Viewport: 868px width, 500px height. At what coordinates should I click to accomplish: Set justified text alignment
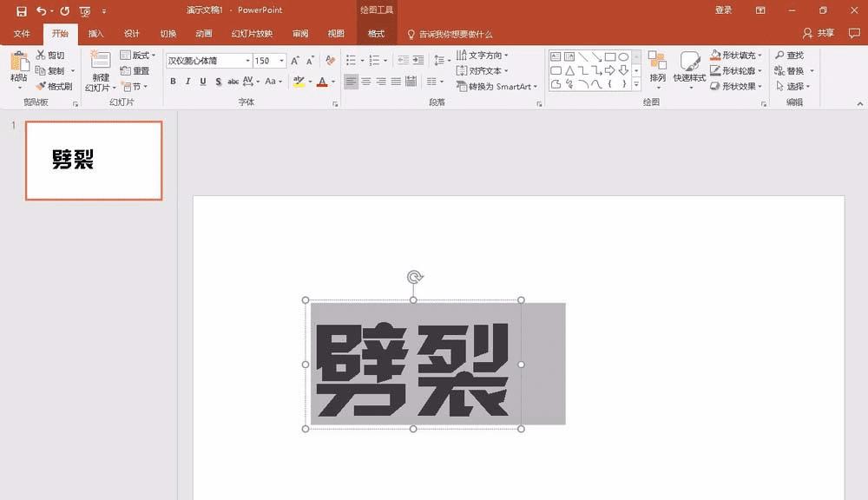[396, 82]
